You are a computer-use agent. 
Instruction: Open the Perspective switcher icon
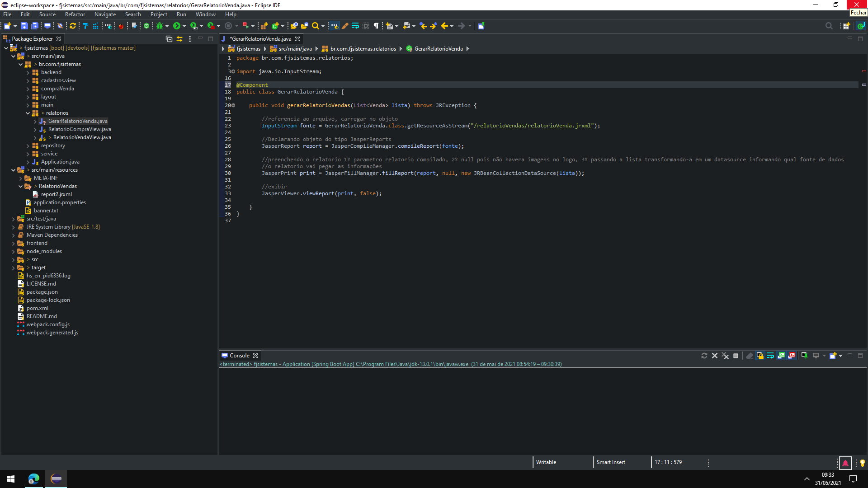click(x=846, y=26)
